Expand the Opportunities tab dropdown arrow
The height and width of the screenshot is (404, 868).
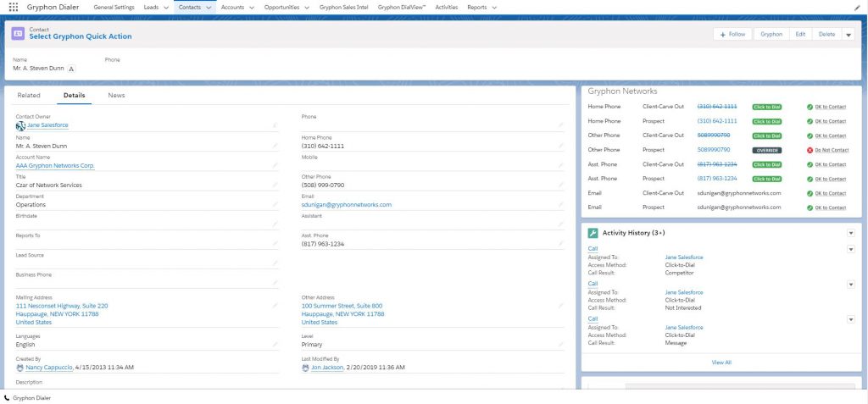click(x=307, y=8)
